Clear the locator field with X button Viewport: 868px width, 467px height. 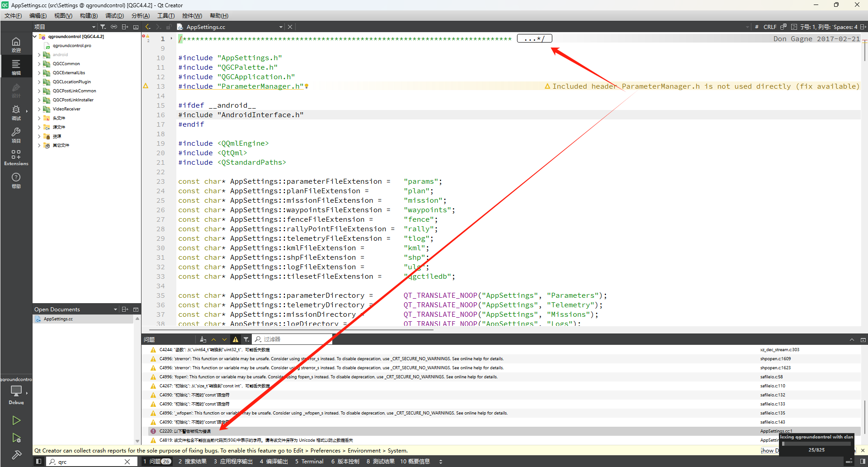[x=127, y=462]
